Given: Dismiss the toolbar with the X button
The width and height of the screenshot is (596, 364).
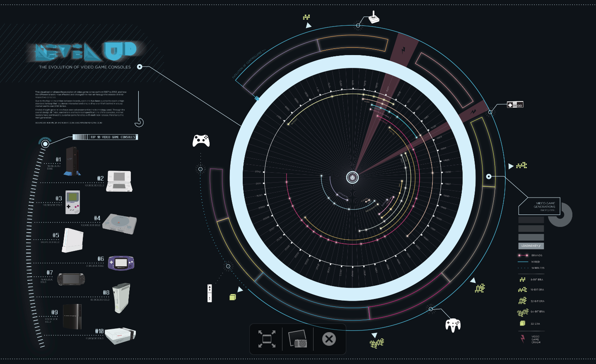Looking at the screenshot, I should pyautogui.click(x=329, y=339).
